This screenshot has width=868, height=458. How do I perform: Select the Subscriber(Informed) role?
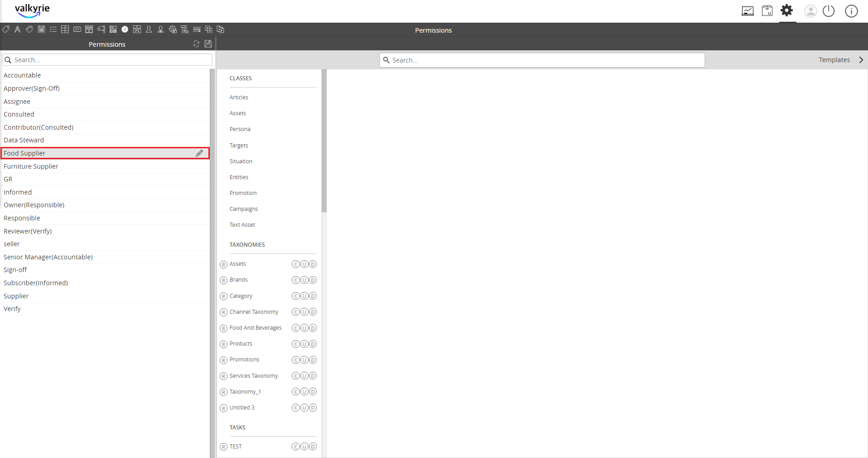pyautogui.click(x=105, y=283)
